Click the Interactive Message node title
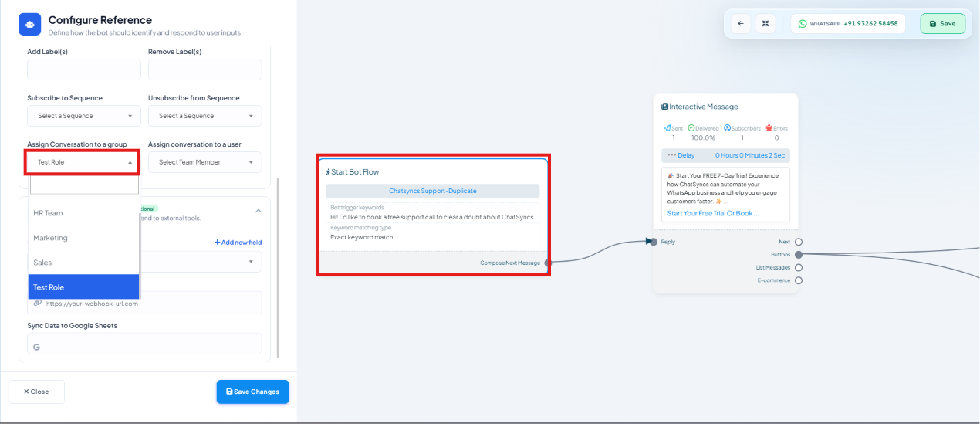This screenshot has width=980, height=424. 703,107
